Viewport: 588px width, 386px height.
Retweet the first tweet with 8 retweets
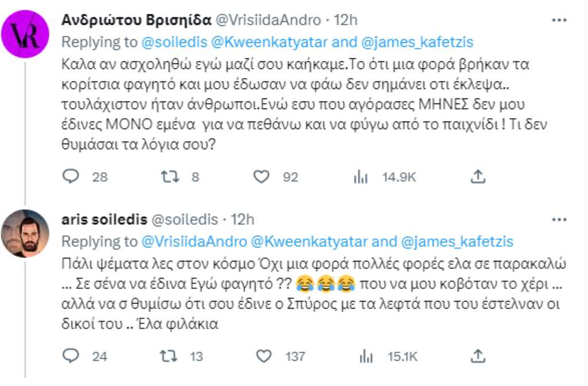[x=168, y=177]
